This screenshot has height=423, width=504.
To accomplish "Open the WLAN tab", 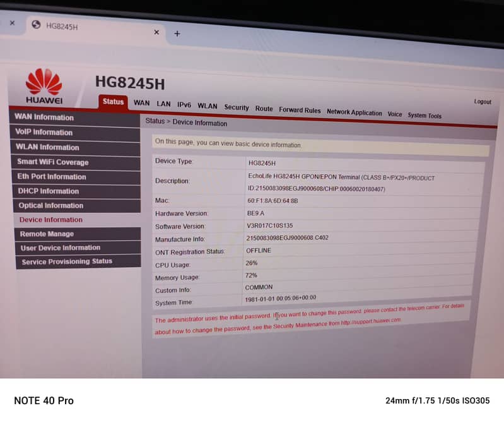I will point(208,106).
